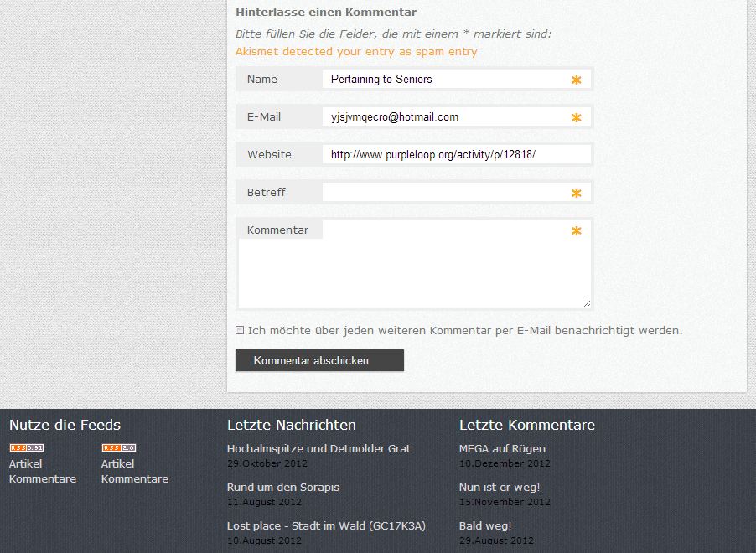View the MEGA auf Rügen comment

(502, 449)
